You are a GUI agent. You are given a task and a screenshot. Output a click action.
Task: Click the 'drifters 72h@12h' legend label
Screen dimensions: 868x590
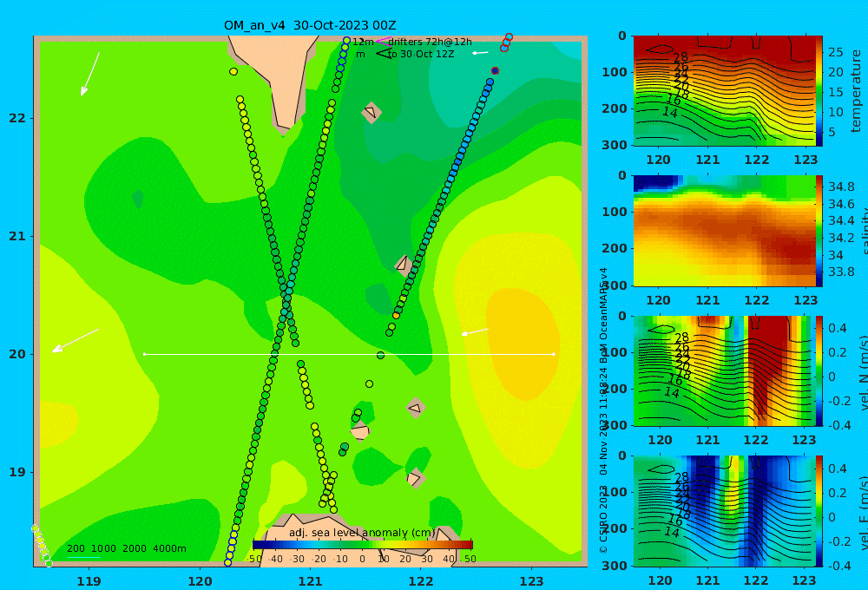(x=430, y=42)
